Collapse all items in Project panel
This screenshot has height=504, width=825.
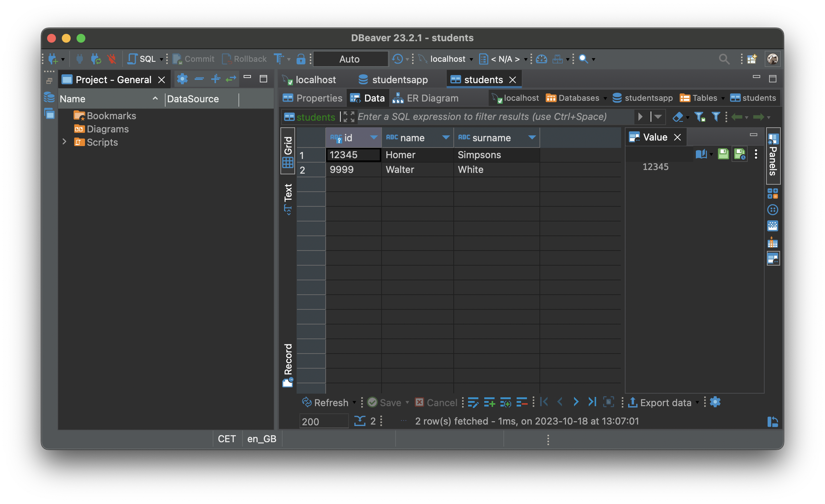(x=199, y=79)
